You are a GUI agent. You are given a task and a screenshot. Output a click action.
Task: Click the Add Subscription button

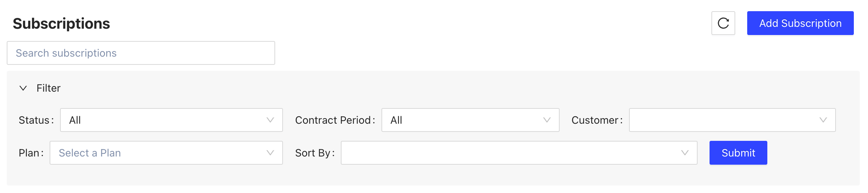point(800,23)
